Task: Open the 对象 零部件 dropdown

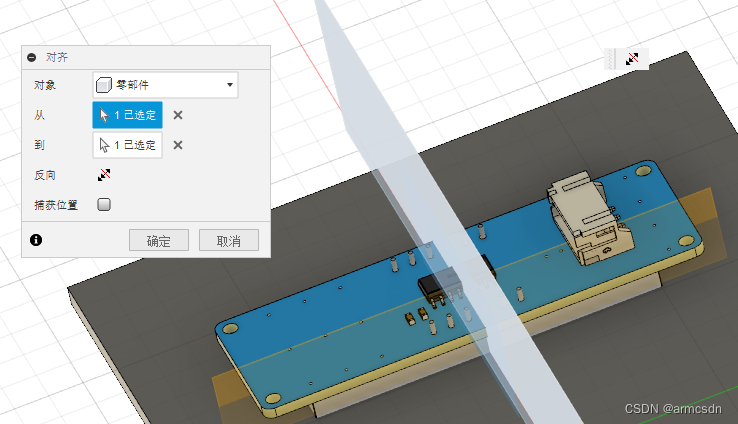Action: click(x=165, y=85)
